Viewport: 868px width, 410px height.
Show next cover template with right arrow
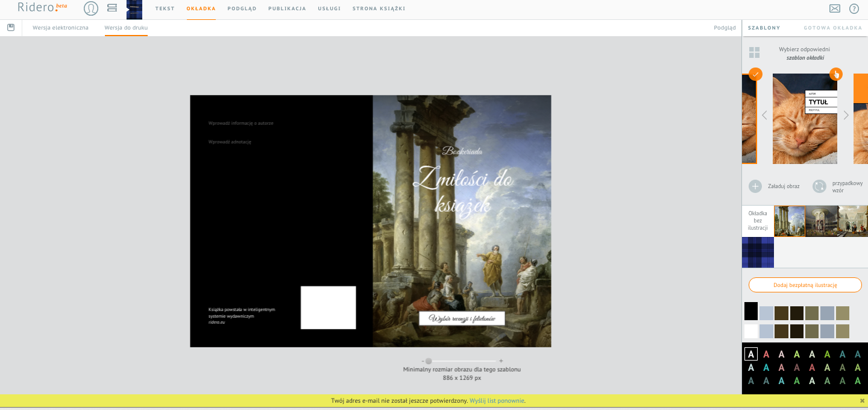(x=846, y=115)
